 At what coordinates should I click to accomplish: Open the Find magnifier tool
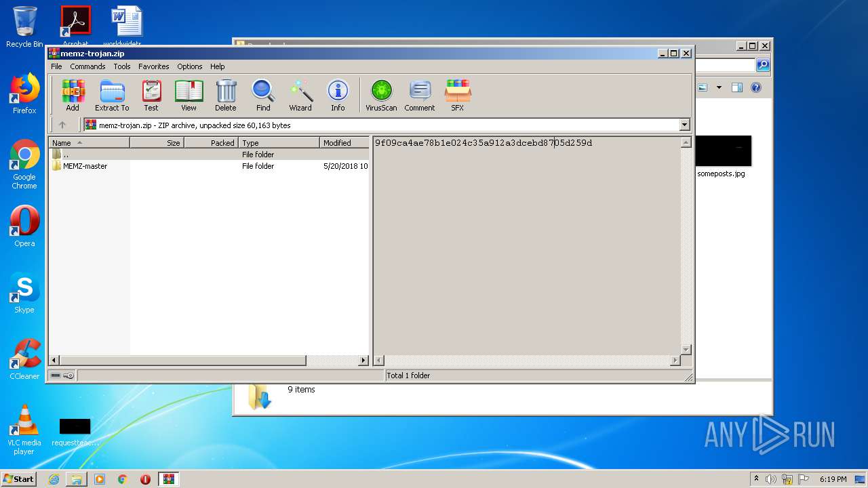(x=263, y=95)
